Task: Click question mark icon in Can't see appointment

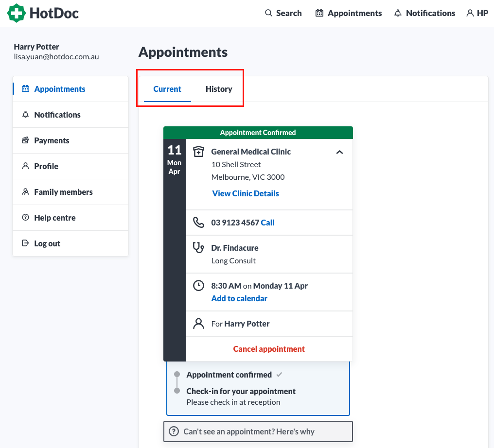Action: pos(174,431)
